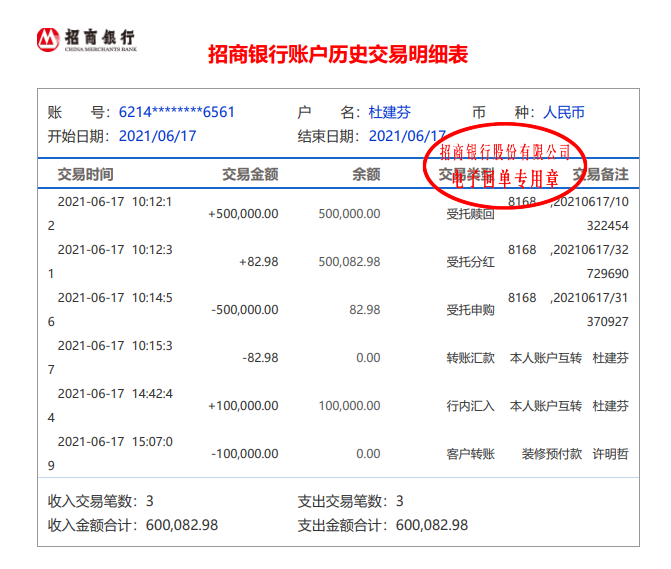This screenshot has height=569, width=671.
Task: Select the +500,000.00 transaction amount
Action: point(243,213)
